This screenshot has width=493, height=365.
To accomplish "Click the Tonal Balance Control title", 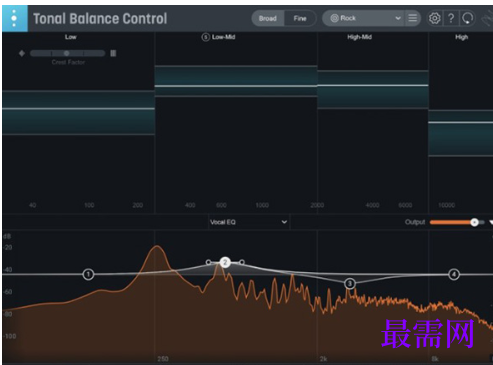I will point(100,19).
